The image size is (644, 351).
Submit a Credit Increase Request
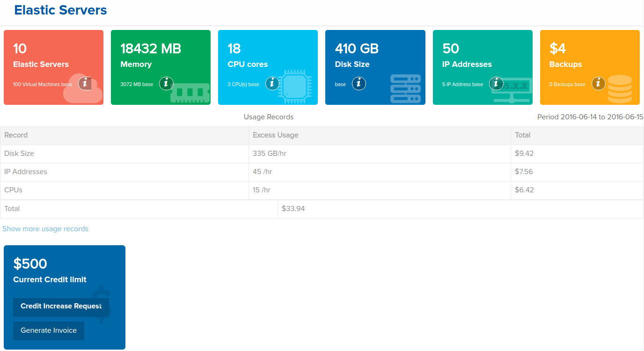click(61, 306)
